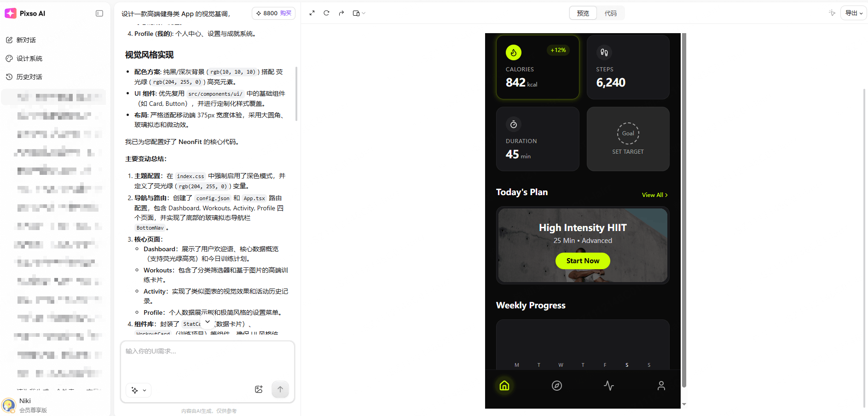
Task: Tap the compass icon in the bottom nav
Action: (x=557, y=386)
